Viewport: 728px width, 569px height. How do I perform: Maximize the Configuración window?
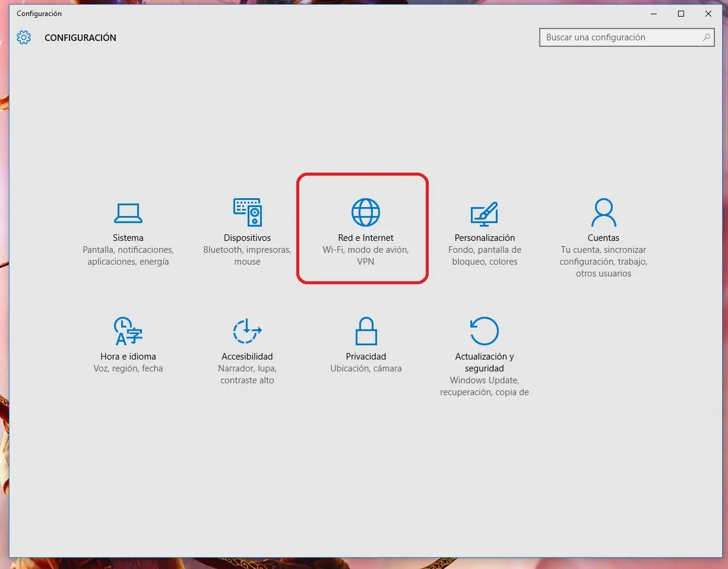[x=681, y=14]
